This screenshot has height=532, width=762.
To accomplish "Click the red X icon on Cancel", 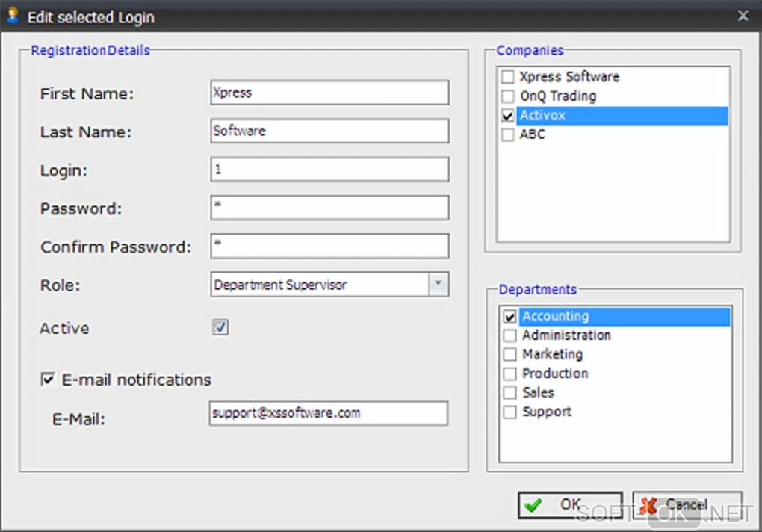I will (648, 505).
